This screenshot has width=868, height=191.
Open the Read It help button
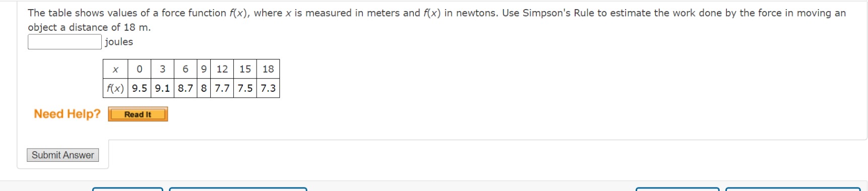pyautogui.click(x=138, y=114)
